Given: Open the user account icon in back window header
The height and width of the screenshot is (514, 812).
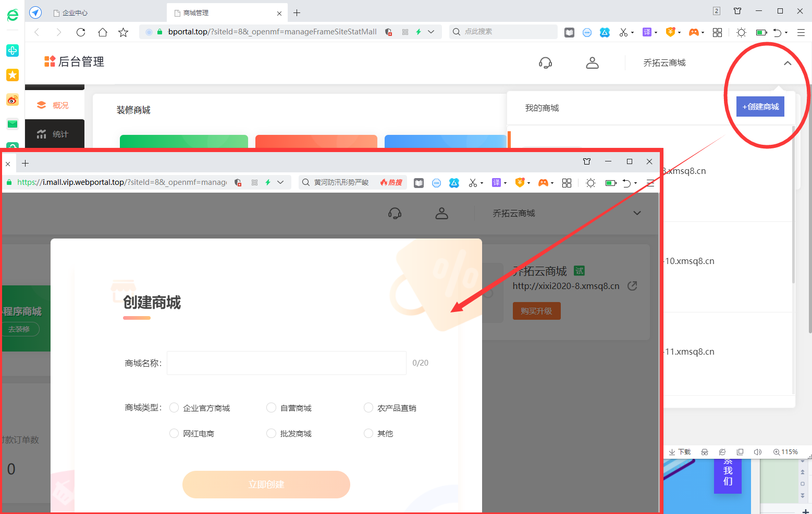Looking at the screenshot, I should coord(592,63).
